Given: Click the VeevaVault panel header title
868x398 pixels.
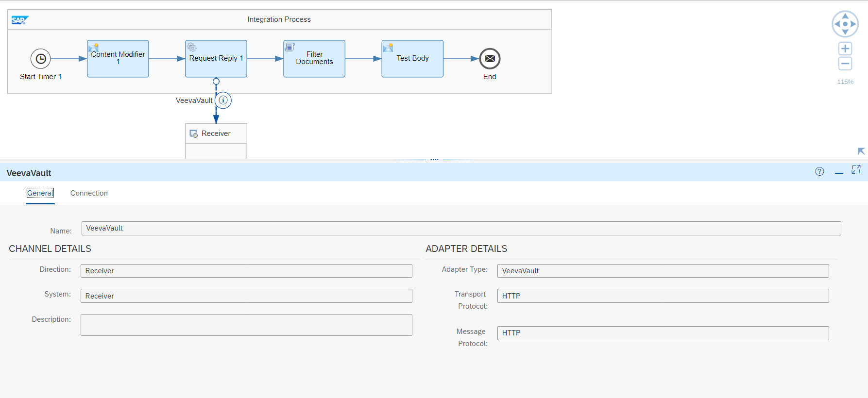Looking at the screenshot, I should (29, 173).
